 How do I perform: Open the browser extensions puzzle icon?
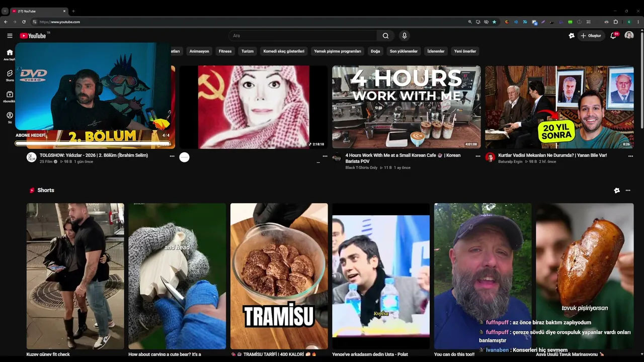[615, 22]
